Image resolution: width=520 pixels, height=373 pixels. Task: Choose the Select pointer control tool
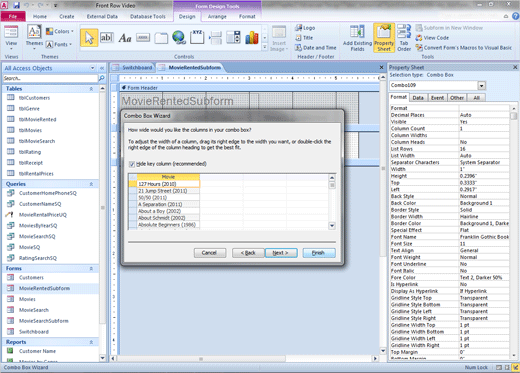pos(89,38)
